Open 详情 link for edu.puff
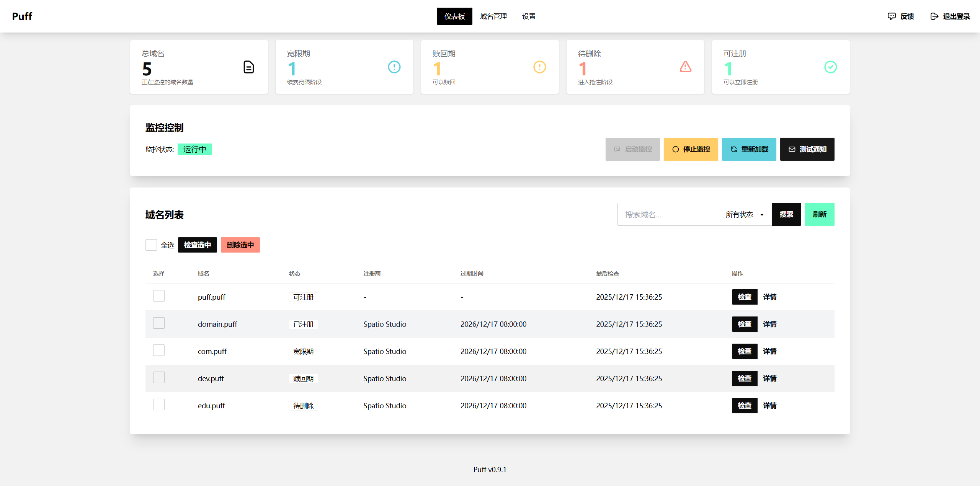 point(769,406)
